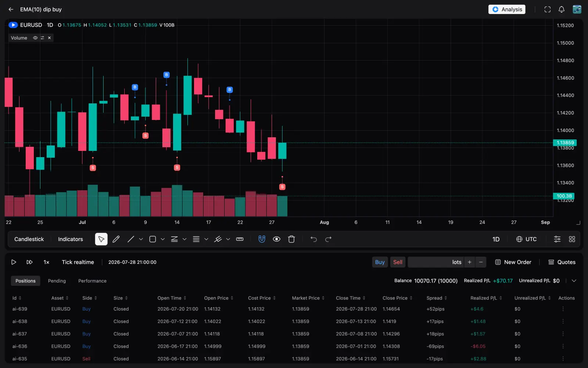Expand the shape tool options dropdown
The image size is (588, 368).
[x=163, y=239]
